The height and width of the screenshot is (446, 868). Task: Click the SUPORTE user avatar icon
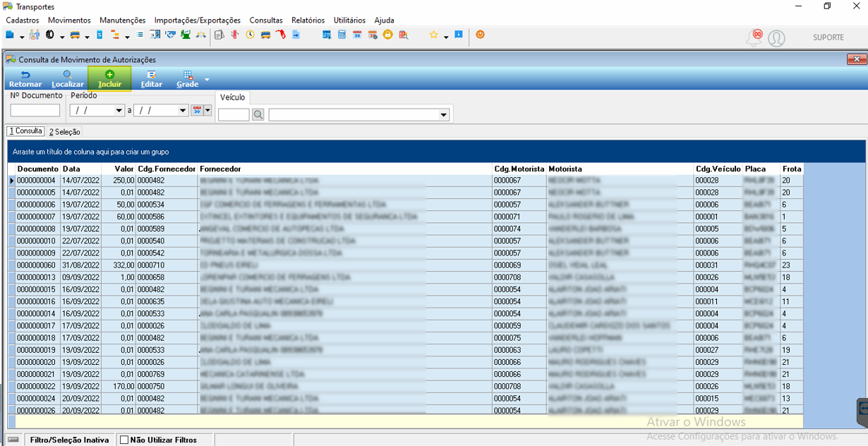coord(776,38)
